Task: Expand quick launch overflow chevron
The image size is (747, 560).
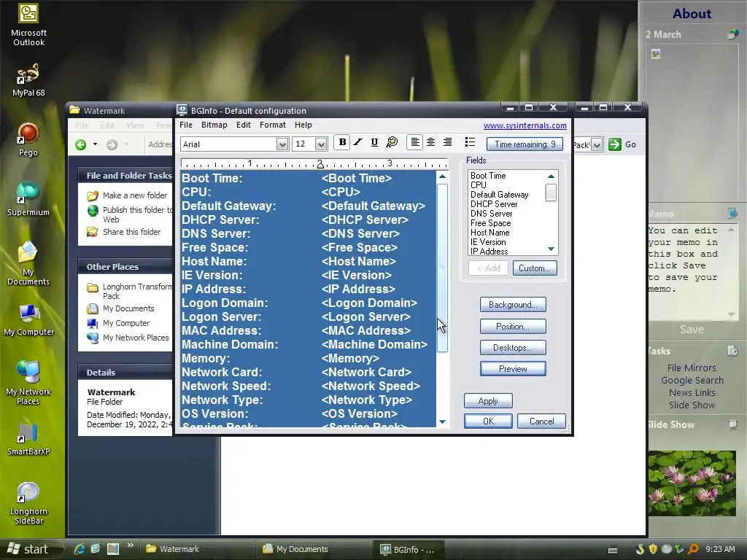Action: point(130,545)
